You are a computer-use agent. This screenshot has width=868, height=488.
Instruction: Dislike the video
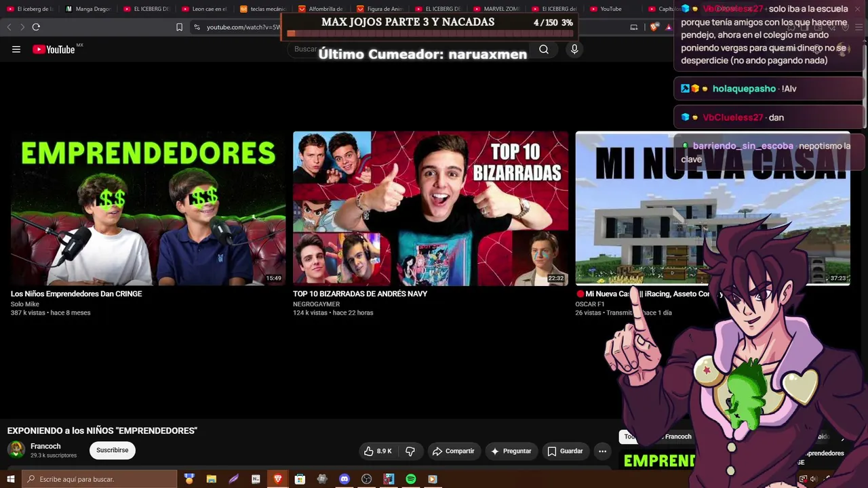pyautogui.click(x=410, y=451)
